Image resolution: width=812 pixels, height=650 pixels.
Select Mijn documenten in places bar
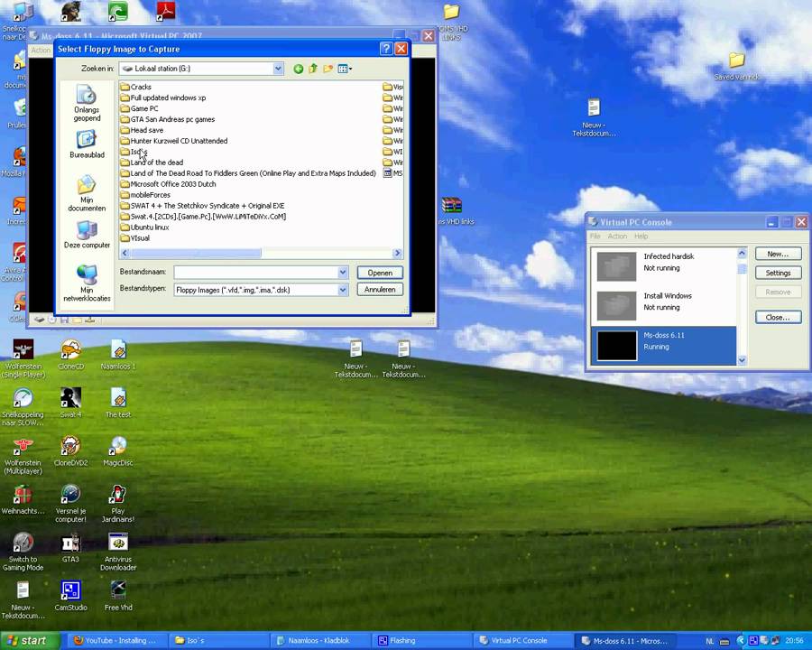click(x=87, y=193)
